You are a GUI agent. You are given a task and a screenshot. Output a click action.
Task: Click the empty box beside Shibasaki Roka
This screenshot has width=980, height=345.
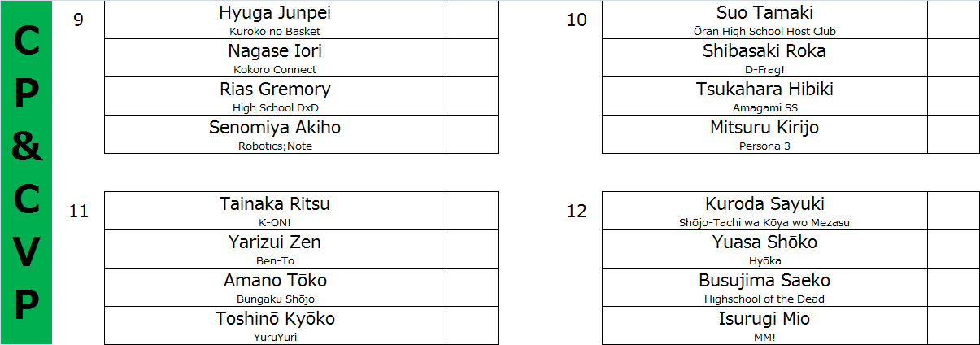click(x=953, y=58)
